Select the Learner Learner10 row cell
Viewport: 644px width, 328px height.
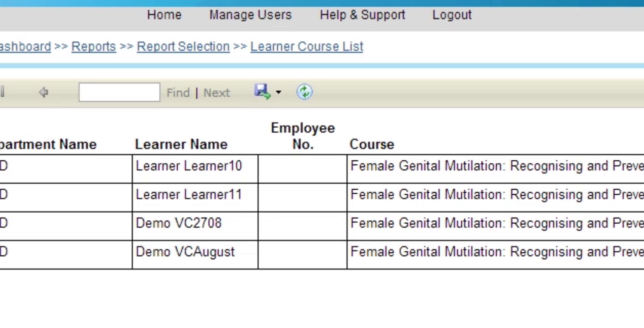click(189, 166)
